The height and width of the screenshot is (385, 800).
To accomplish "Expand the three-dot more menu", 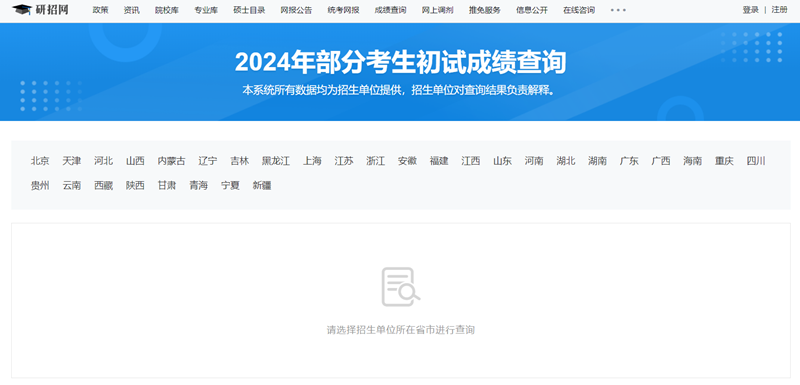I will click(x=618, y=10).
